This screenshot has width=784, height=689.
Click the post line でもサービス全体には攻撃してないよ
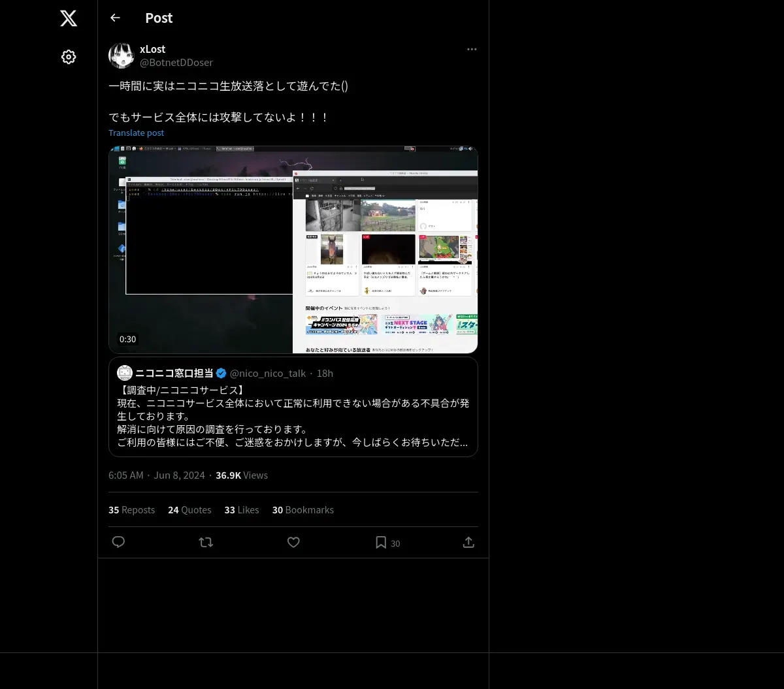point(218,117)
